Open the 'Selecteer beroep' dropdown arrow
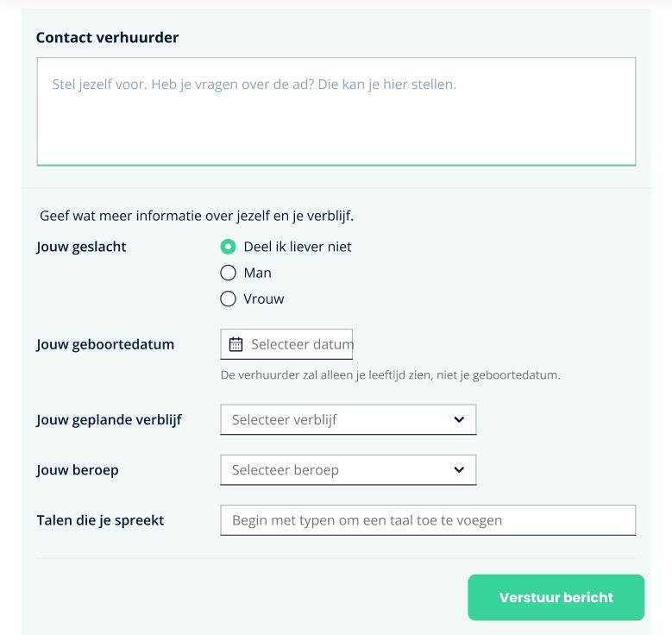 click(458, 470)
